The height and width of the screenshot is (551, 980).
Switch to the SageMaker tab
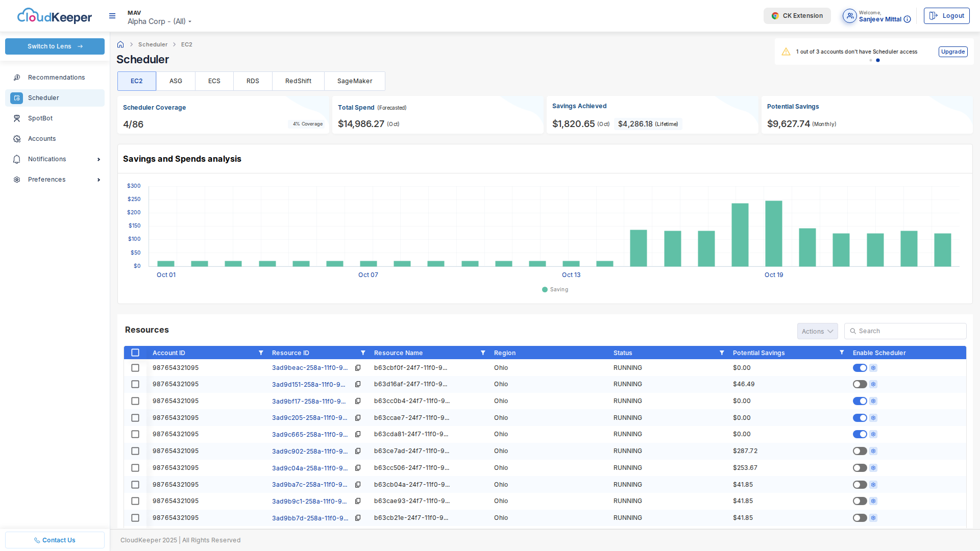pyautogui.click(x=355, y=81)
